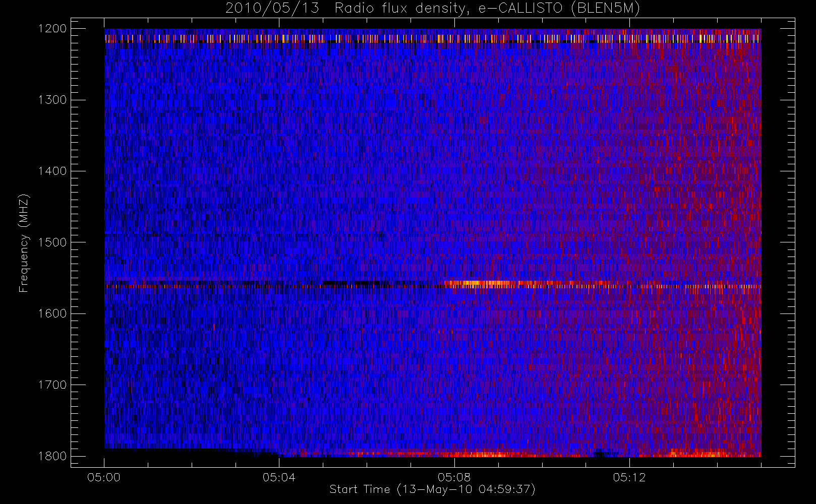Click the 1300 frequency tick label
Image resolution: width=816 pixels, height=504 pixels.
coord(52,100)
